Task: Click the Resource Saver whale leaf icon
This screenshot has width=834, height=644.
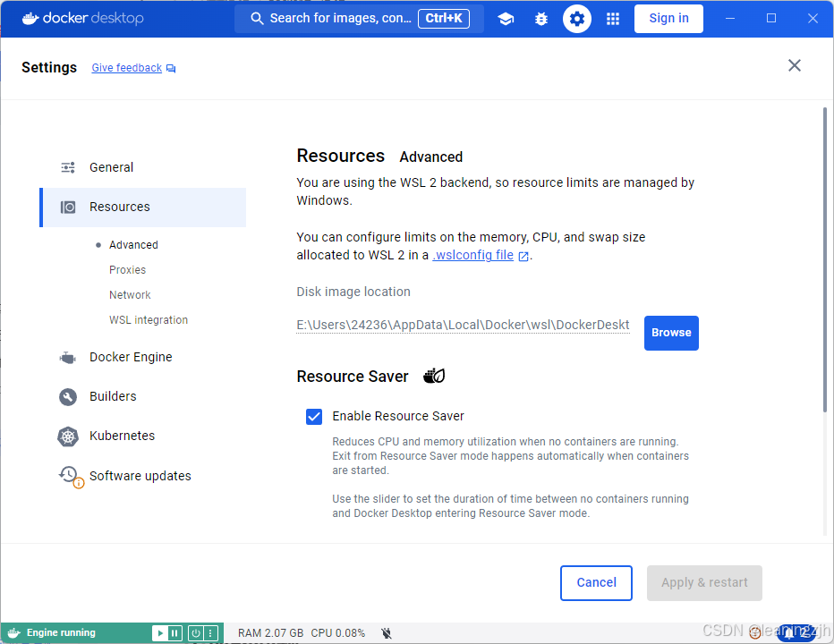Action: click(x=434, y=376)
